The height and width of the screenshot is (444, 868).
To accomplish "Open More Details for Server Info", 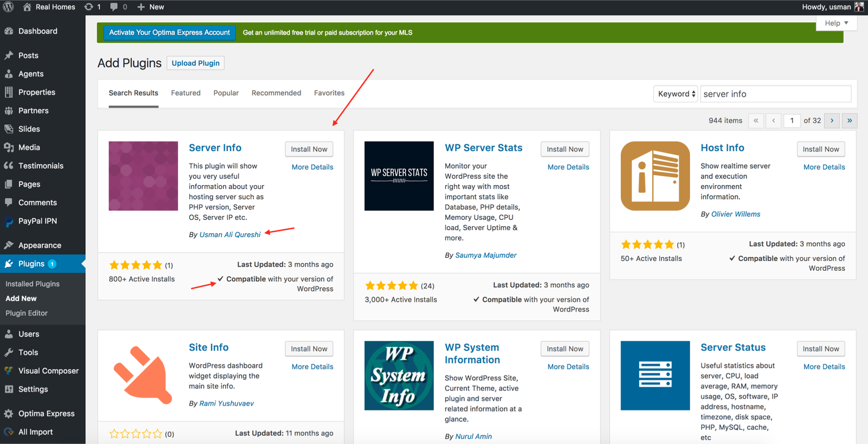I will (312, 167).
